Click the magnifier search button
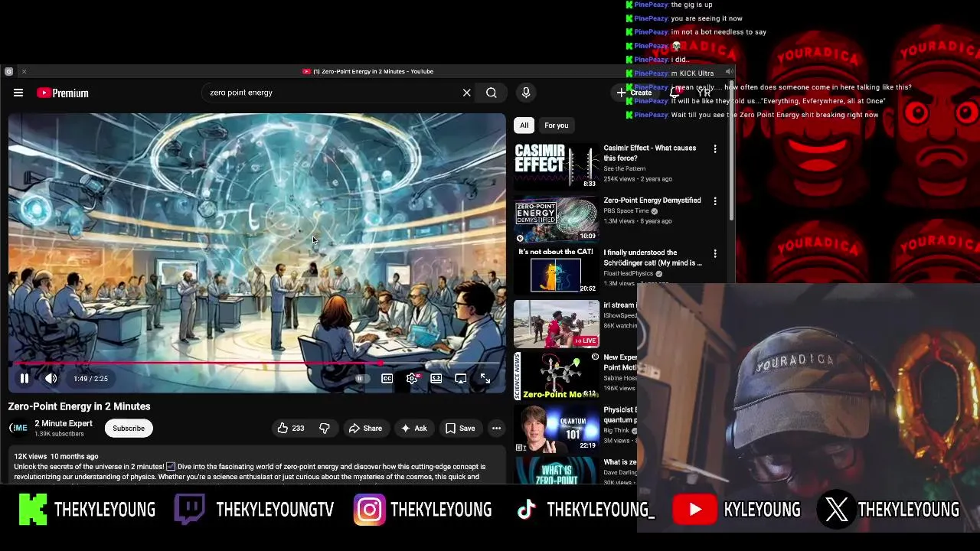 [492, 93]
